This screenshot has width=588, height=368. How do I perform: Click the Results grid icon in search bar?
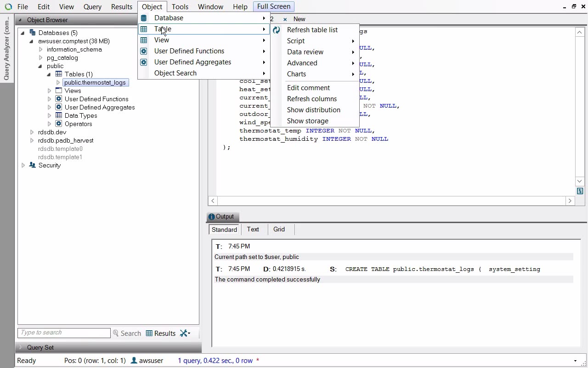[x=149, y=333]
